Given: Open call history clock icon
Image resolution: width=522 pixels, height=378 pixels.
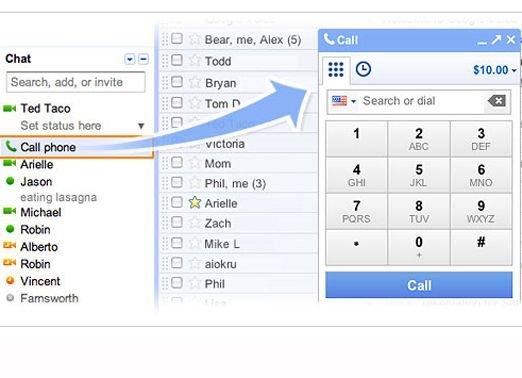Looking at the screenshot, I should [x=363, y=69].
